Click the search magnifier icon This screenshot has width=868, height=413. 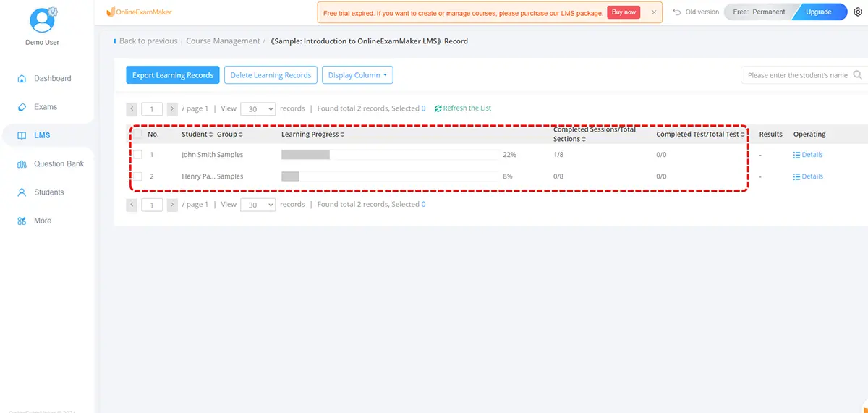858,75
